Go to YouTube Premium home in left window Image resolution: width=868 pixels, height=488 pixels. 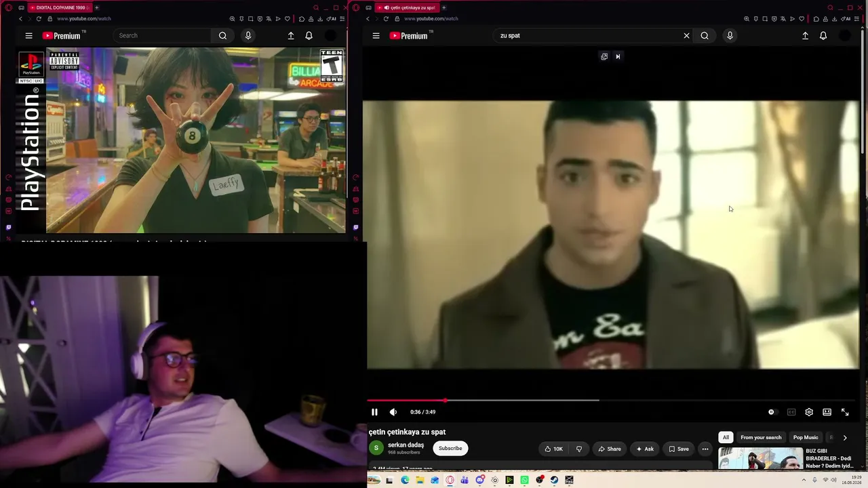pyautogui.click(x=61, y=36)
